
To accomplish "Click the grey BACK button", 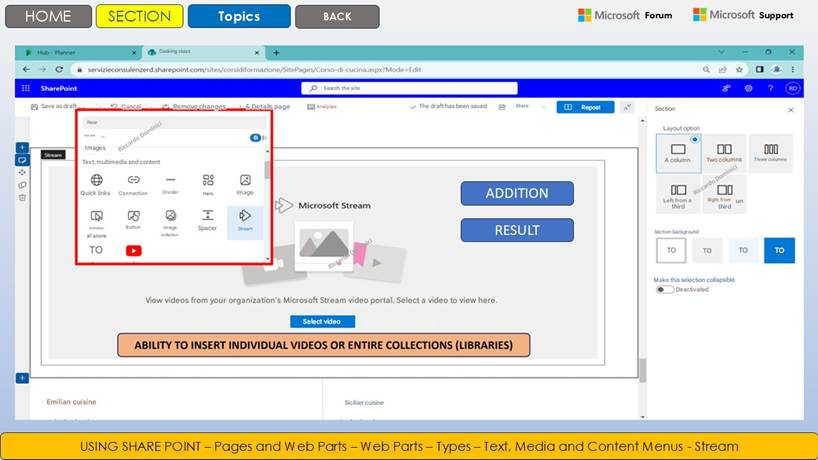I will 337,17.
